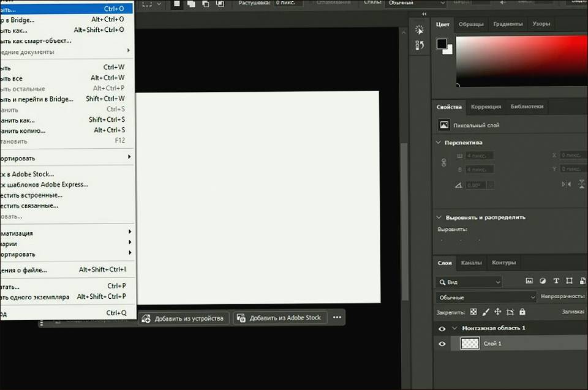Toggle width-height link chain icon

443,162
